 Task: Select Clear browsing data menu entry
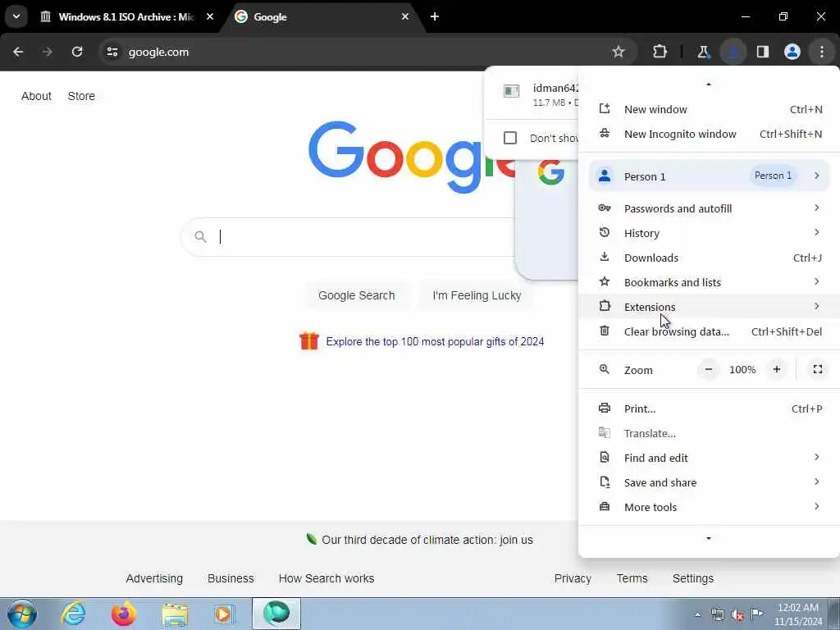pos(709,331)
